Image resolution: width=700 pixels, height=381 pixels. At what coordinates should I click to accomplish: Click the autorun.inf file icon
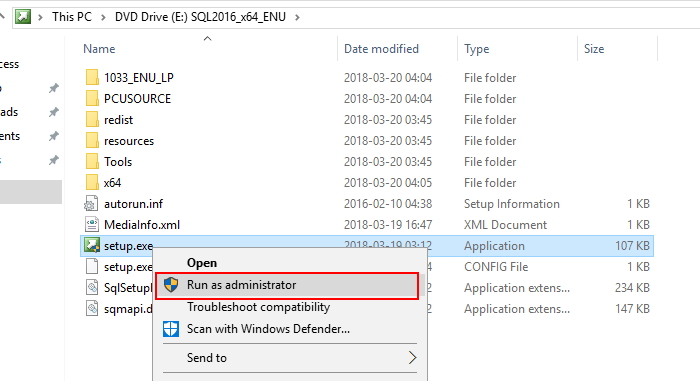coord(92,204)
